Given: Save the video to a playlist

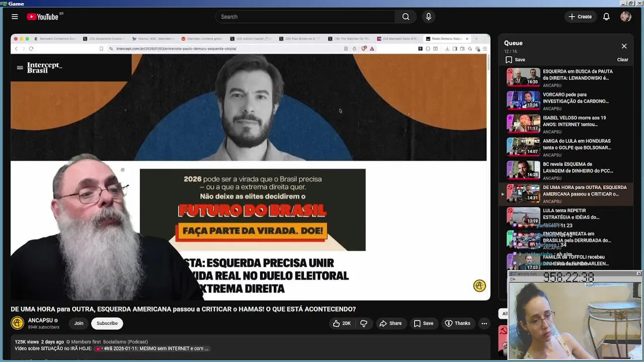Looking at the screenshot, I should (424, 323).
